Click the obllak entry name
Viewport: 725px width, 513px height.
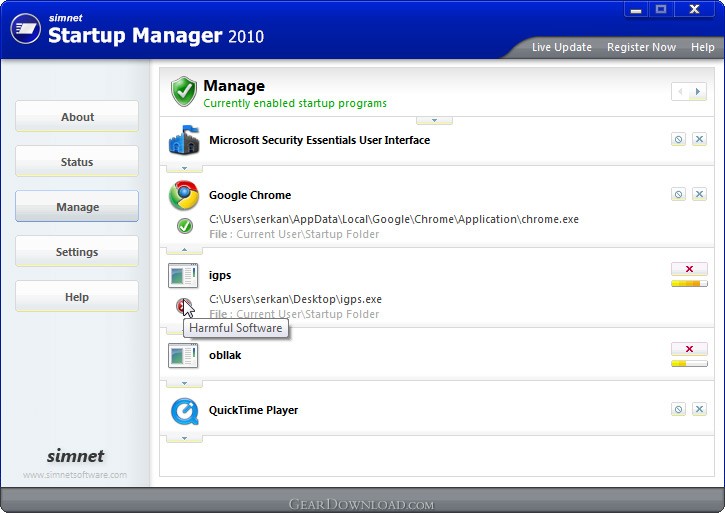point(225,355)
